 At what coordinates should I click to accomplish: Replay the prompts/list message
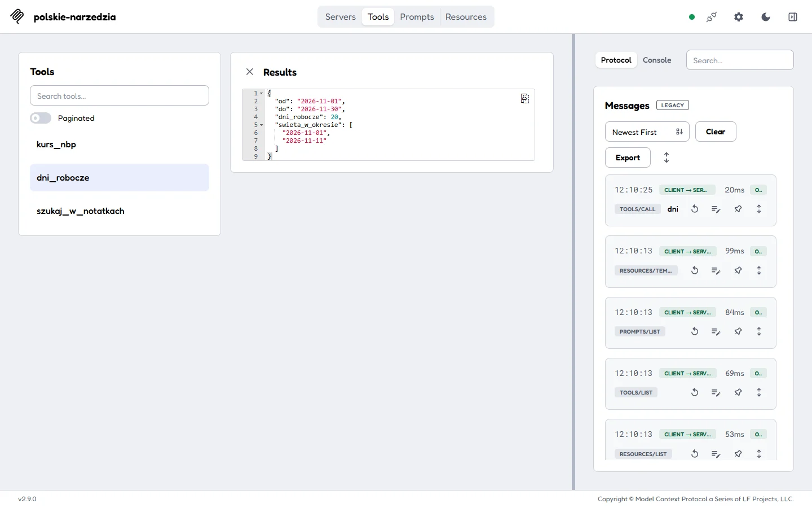coord(695,331)
